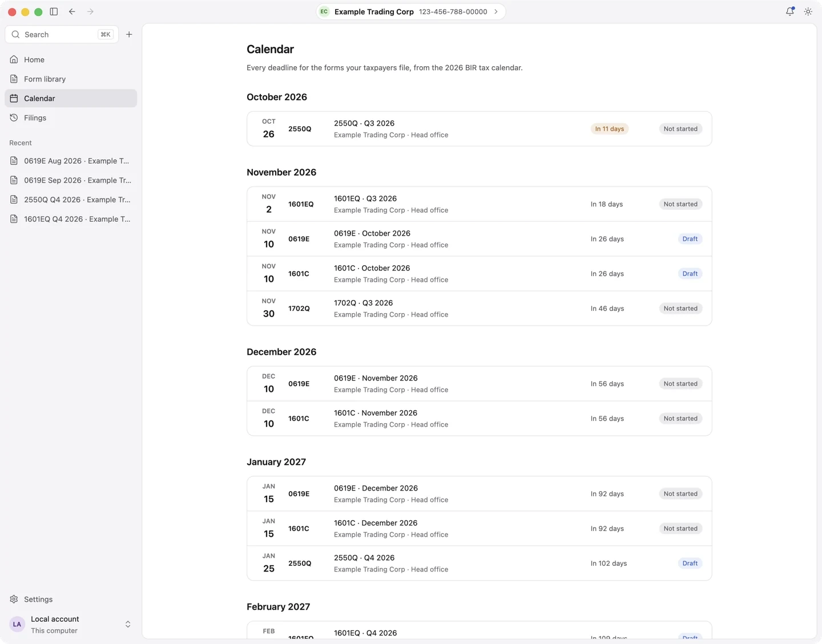
Task: Click the 'In 11 days' badge
Action: point(610,129)
